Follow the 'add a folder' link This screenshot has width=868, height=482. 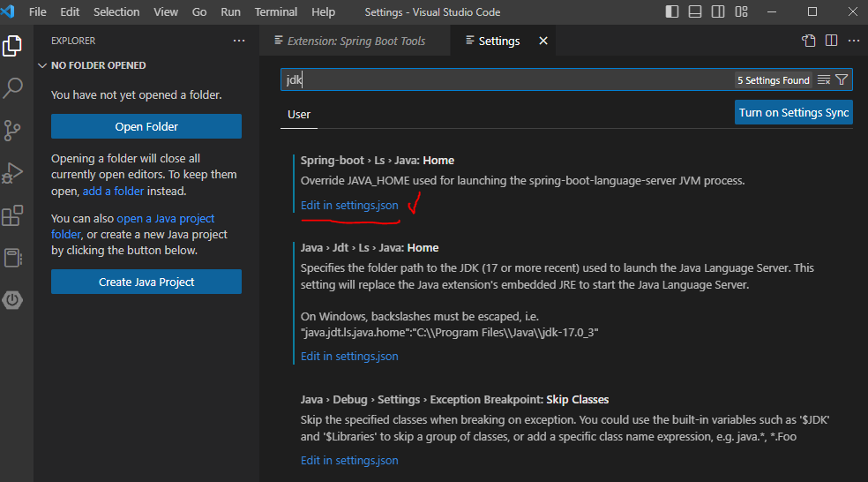tap(114, 192)
